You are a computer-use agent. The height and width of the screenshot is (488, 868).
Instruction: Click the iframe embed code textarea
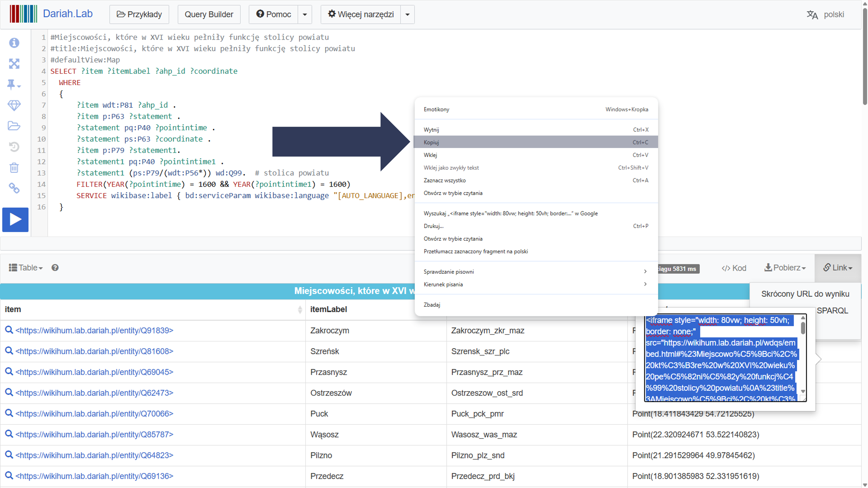pos(721,359)
